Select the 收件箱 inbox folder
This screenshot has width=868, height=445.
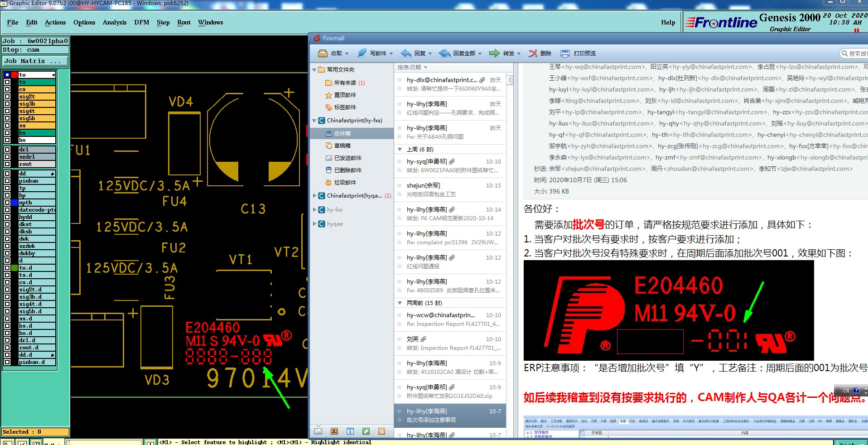pos(352,133)
